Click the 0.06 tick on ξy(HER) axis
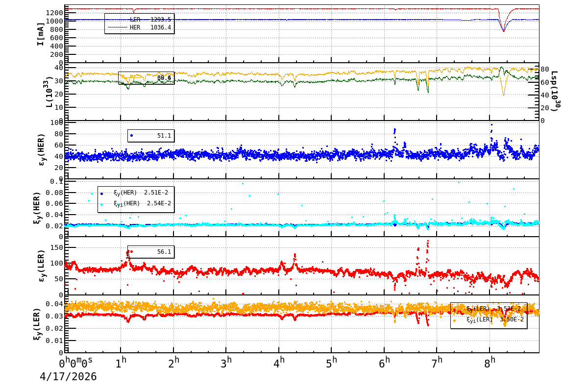 [54, 203]
